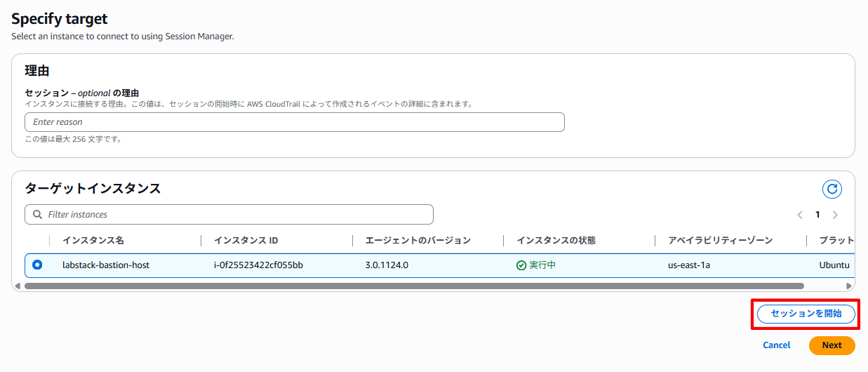
Task: Click the table's horizontal scrollbar thumb
Action: point(414,286)
